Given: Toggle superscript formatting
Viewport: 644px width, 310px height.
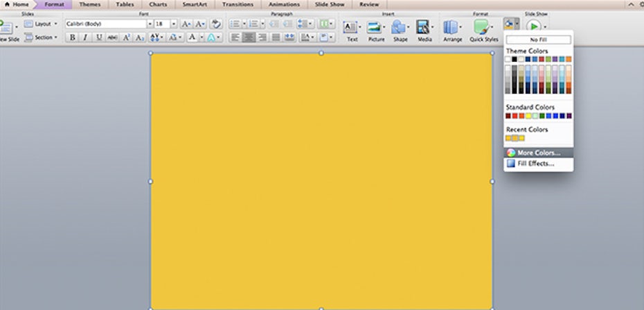Looking at the screenshot, I should pyautogui.click(x=127, y=37).
